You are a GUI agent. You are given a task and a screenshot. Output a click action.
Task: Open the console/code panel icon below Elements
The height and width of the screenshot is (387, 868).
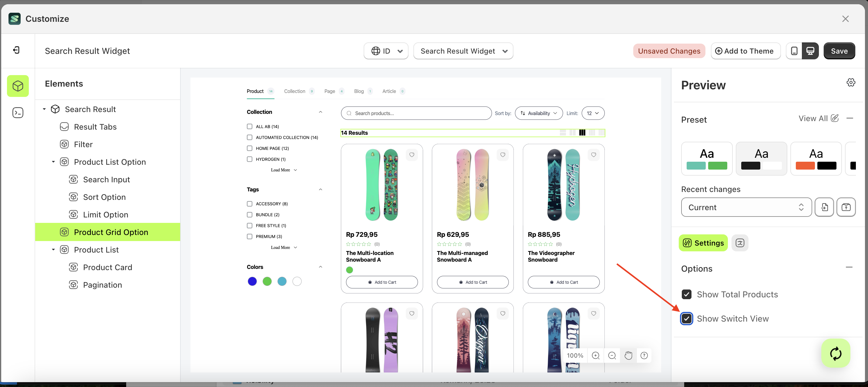(x=18, y=113)
